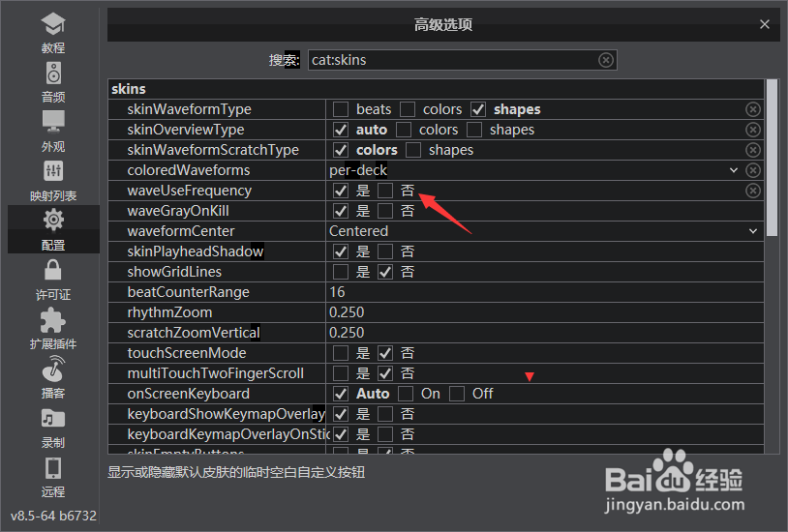Reset coloredWaveforms with its row X icon
The image size is (788, 532).
coord(752,170)
